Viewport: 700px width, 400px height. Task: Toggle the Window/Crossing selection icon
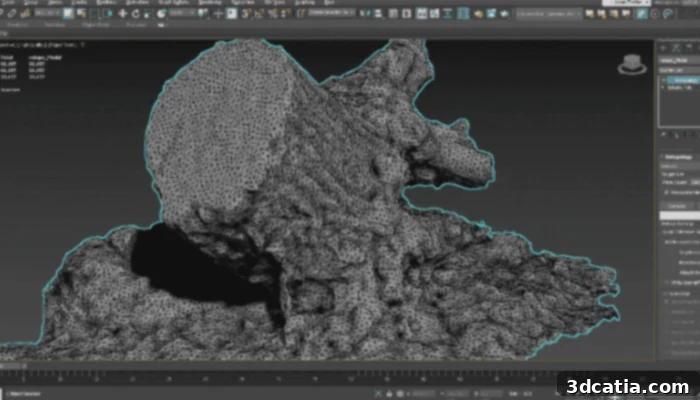107,13
